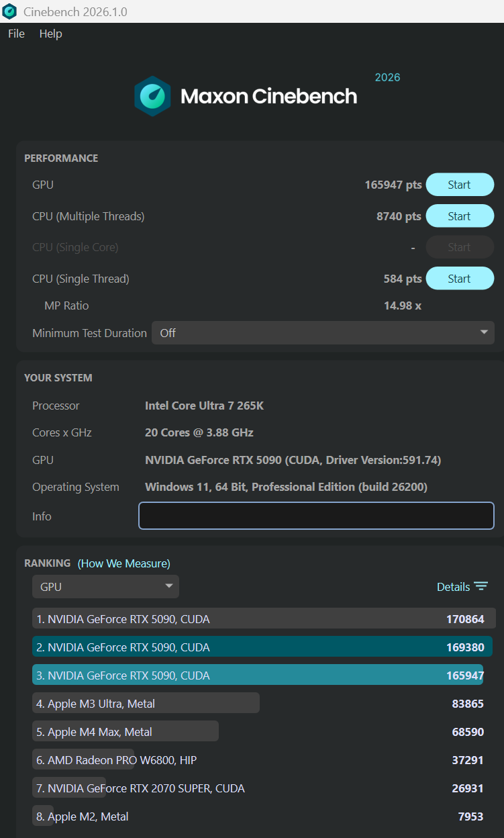The width and height of the screenshot is (504, 838).
Task: Select the second-ranked RTX 5090 entry at 169380
Action: 262,647
